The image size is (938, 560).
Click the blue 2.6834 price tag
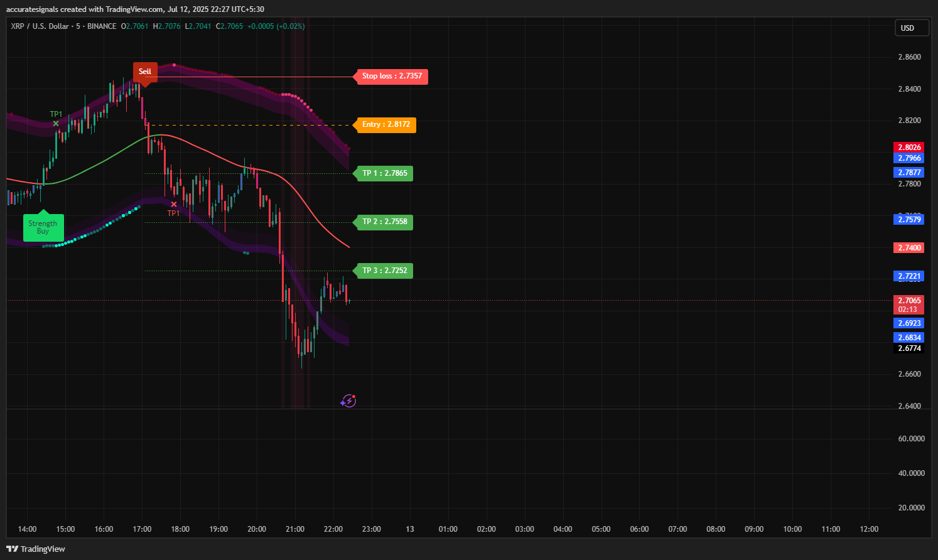909,338
